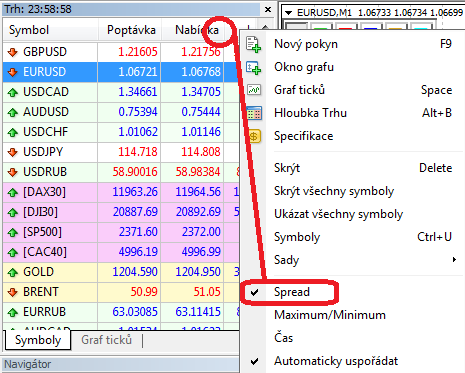Click the [SP500] up arrow icon
The image size is (465, 373).
[13, 232]
